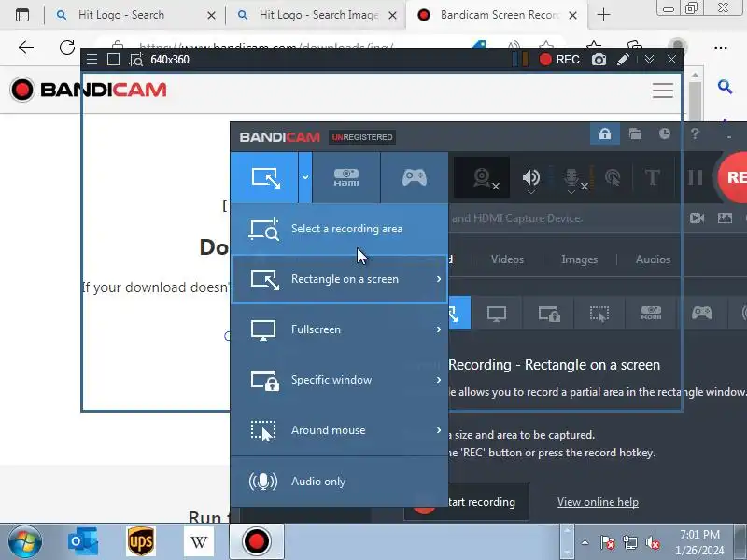This screenshot has width=747, height=560.
Task: Toggle the speaker sound icon
Action: pyautogui.click(x=530, y=177)
